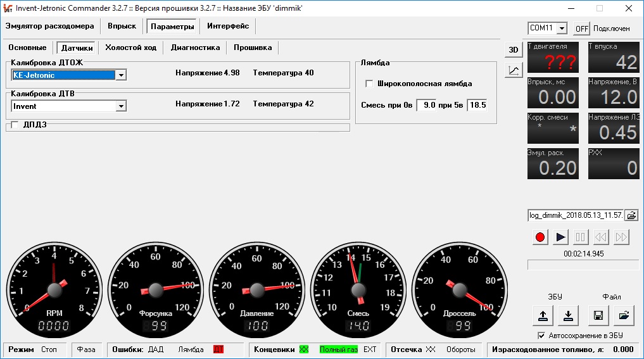
Task: Open the 3D view button
Action: click(514, 49)
